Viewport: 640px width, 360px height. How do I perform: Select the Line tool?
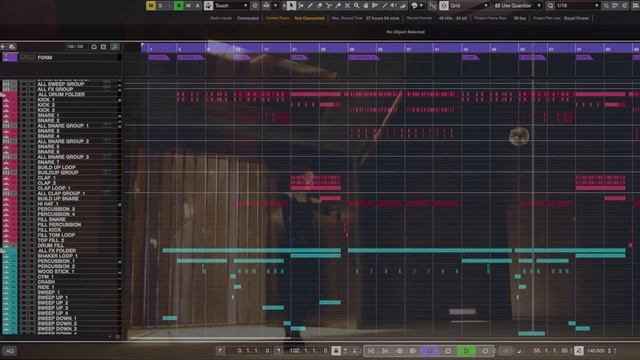click(x=384, y=5)
